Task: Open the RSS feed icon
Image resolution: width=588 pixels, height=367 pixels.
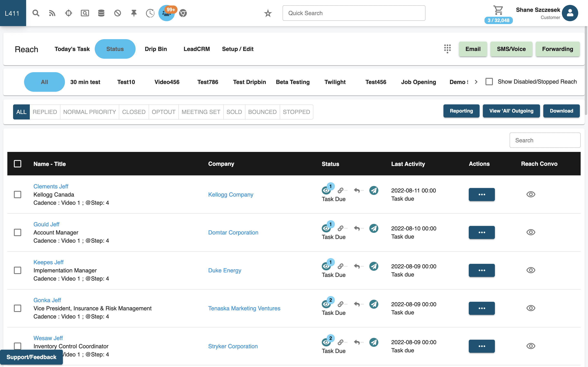Action: click(52, 13)
